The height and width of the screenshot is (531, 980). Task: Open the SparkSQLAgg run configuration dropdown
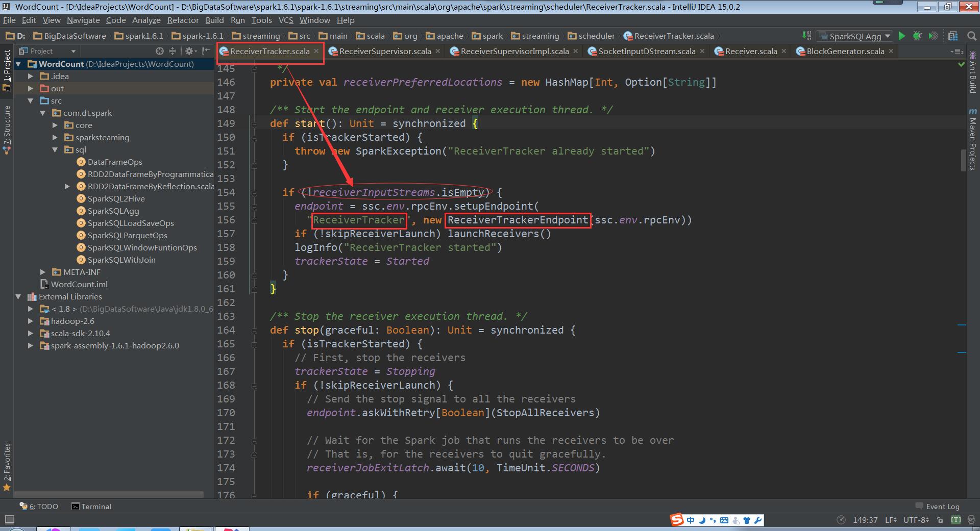click(x=854, y=36)
